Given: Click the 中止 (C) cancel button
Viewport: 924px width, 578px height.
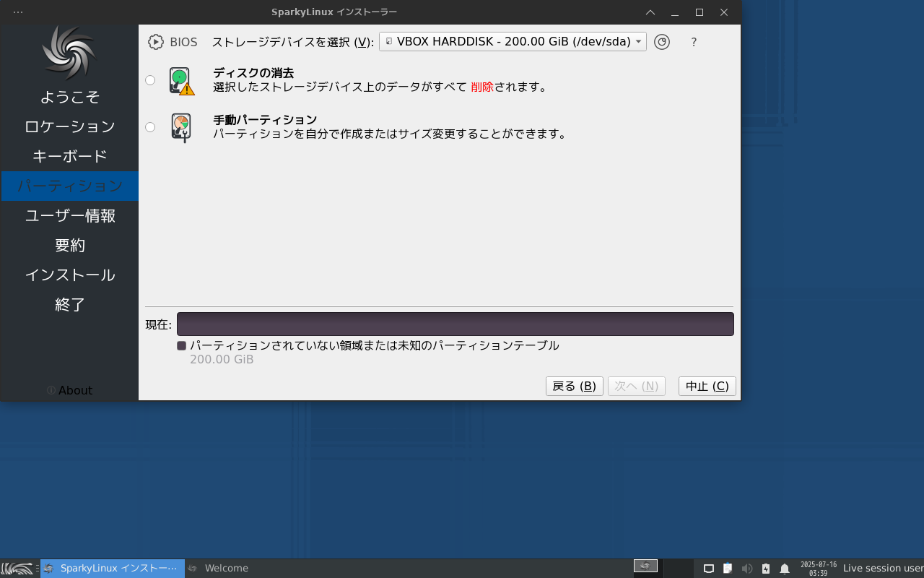Looking at the screenshot, I should [707, 387].
